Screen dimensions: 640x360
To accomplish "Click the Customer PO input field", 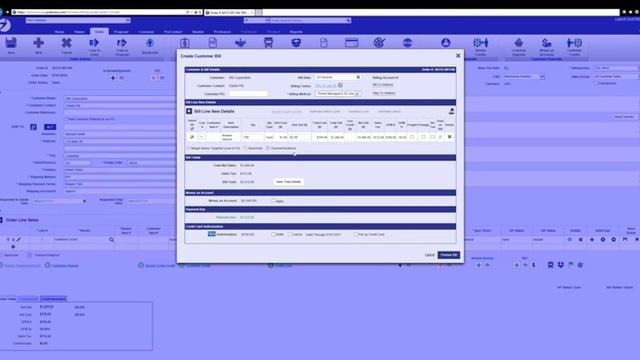I will (248, 94).
